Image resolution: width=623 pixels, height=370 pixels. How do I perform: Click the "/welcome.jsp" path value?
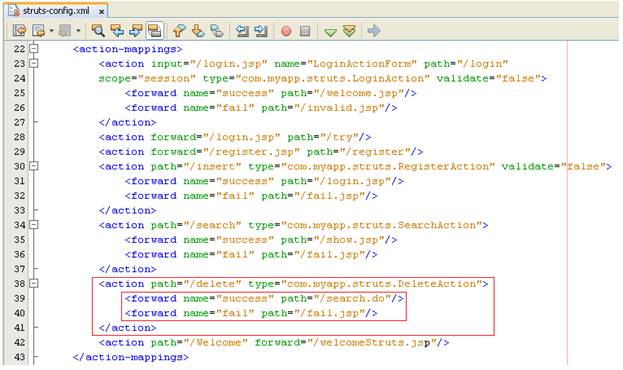(x=359, y=93)
